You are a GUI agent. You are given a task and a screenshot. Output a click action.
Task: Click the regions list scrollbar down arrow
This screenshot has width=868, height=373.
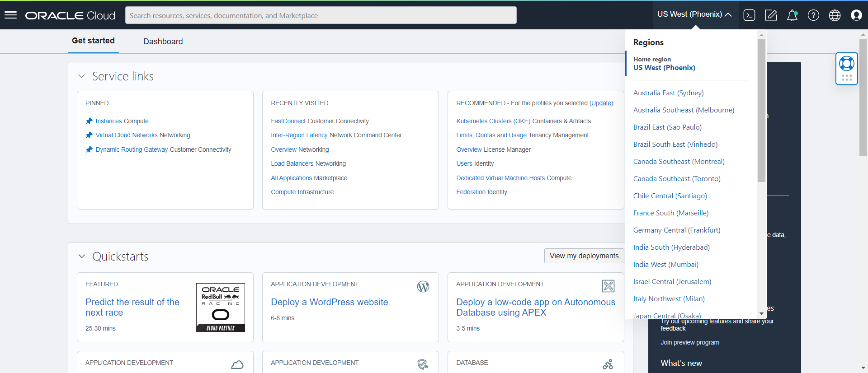[761, 313]
